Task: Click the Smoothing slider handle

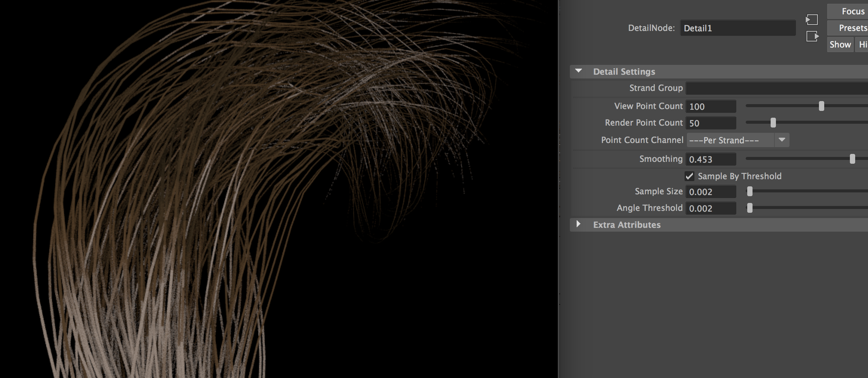Action: click(x=852, y=159)
